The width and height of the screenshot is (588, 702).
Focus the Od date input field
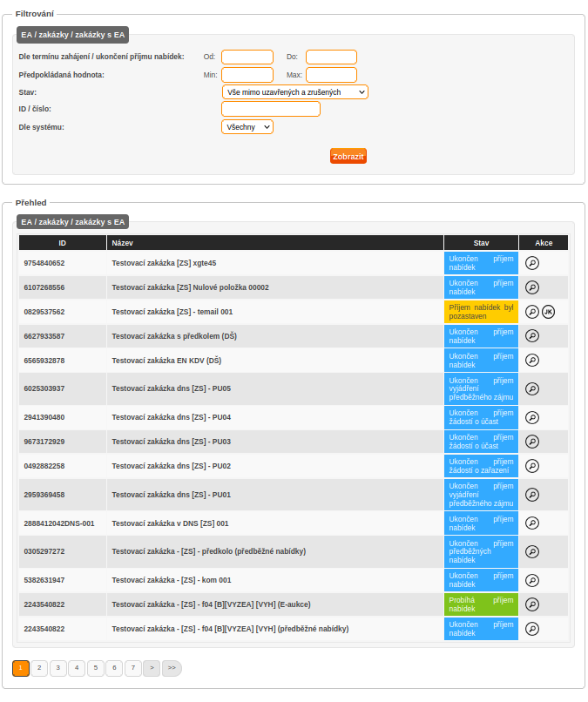click(247, 57)
